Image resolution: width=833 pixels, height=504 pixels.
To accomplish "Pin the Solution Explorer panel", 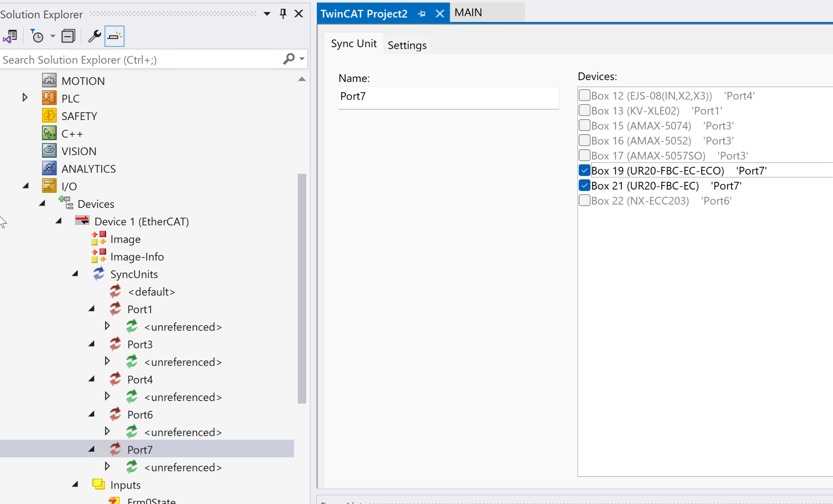I will tap(283, 14).
